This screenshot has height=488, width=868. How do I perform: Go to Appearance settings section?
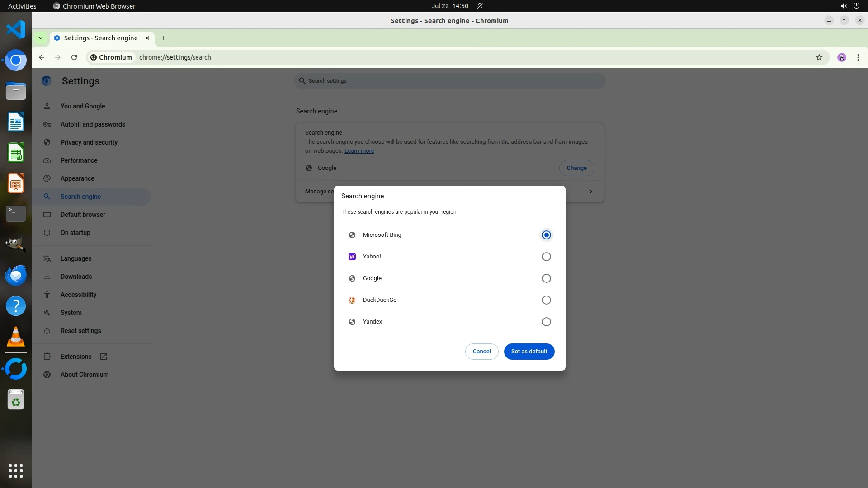[77, 178]
